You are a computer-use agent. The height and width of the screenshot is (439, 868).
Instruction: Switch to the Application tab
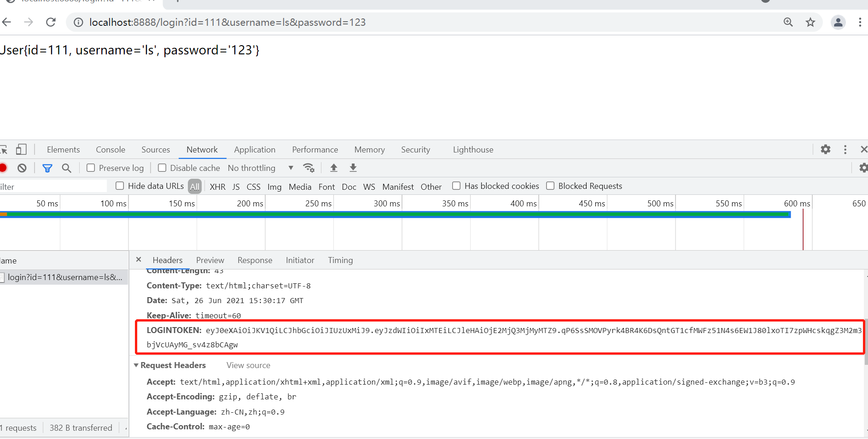[255, 150]
